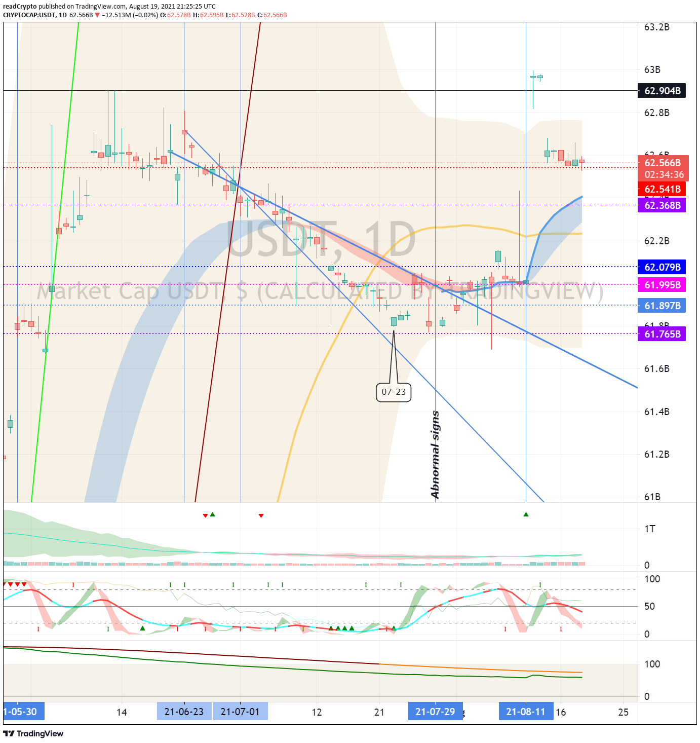Click the 63B price axis value
This screenshot has height=743, width=700.
(652, 70)
